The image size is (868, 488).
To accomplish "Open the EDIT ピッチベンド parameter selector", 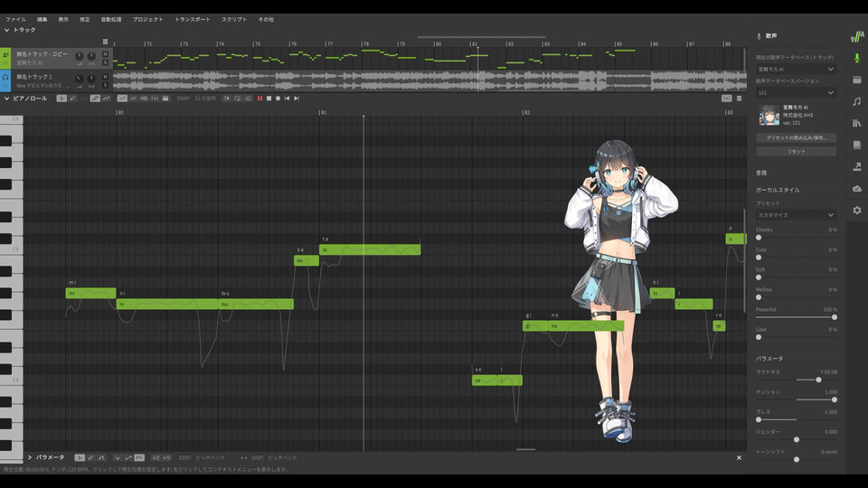I will coord(210,457).
